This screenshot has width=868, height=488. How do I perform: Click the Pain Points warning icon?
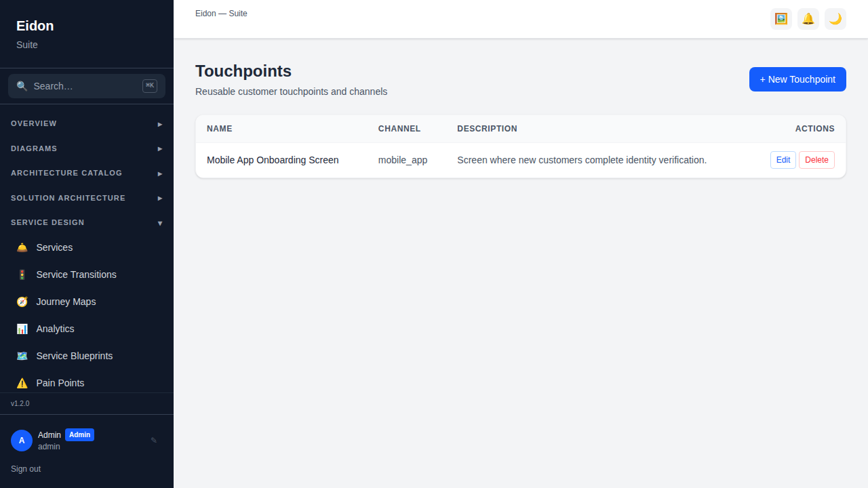(x=22, y=383)
